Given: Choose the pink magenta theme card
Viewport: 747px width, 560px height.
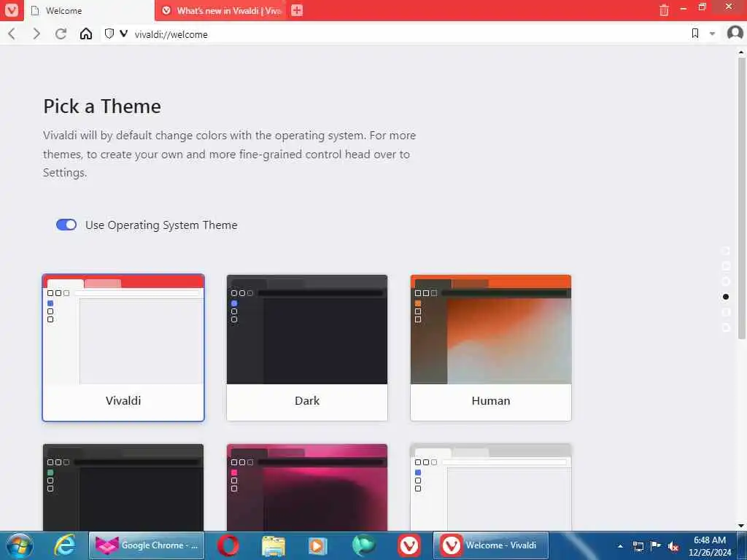Looking at the screenshot, I should 307,487.
